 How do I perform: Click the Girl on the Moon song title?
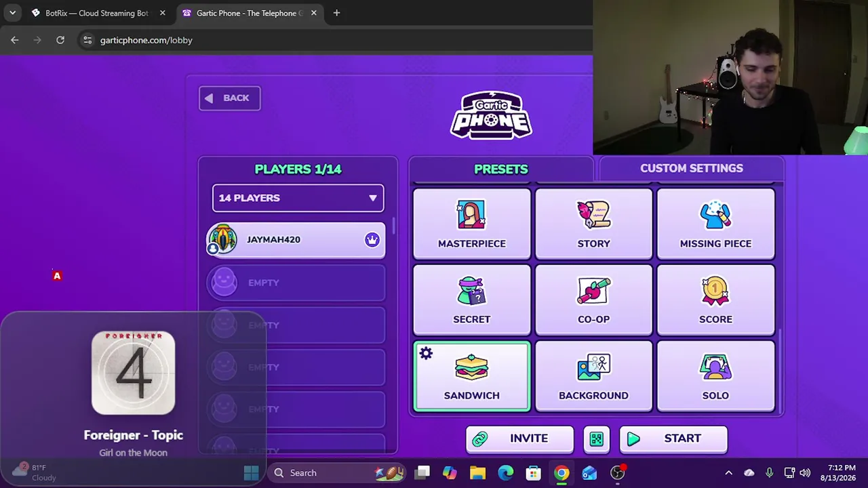pyautogui.click(x=133, y=453)
